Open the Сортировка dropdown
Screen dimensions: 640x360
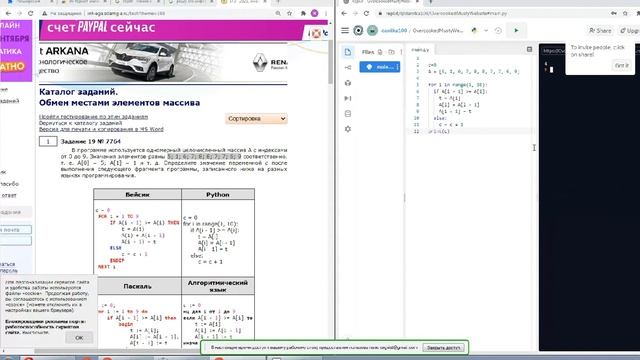[x=256, y=118]
